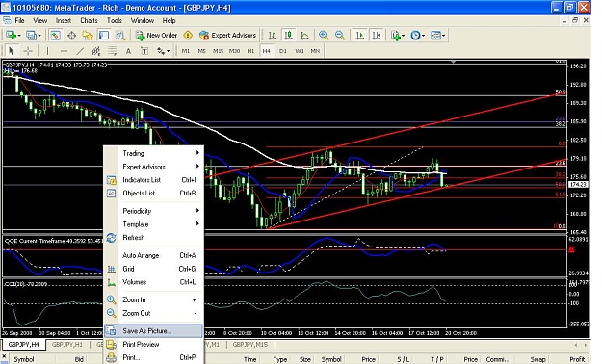Expand the Template context submenu
Image resolution: width=602 pixels, height=364 pixels.
click(153, 224)
